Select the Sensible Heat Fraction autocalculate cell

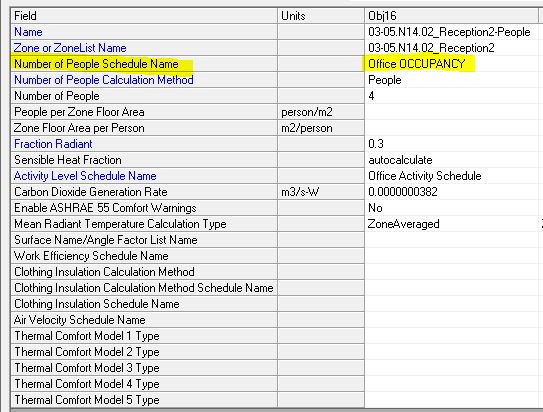454,160
